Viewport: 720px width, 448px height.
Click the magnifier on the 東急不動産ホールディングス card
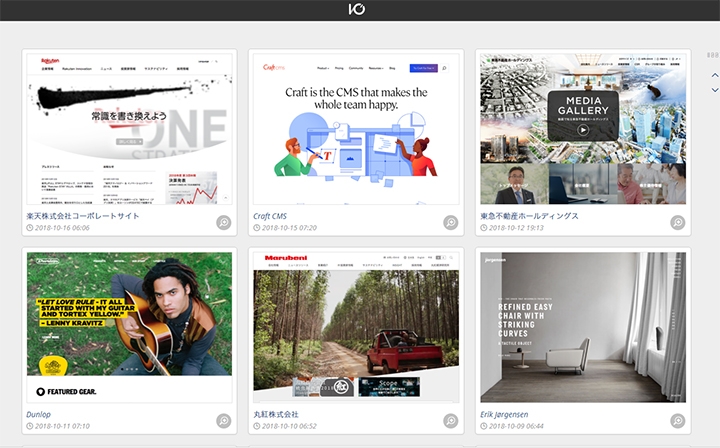coord(678,222)
